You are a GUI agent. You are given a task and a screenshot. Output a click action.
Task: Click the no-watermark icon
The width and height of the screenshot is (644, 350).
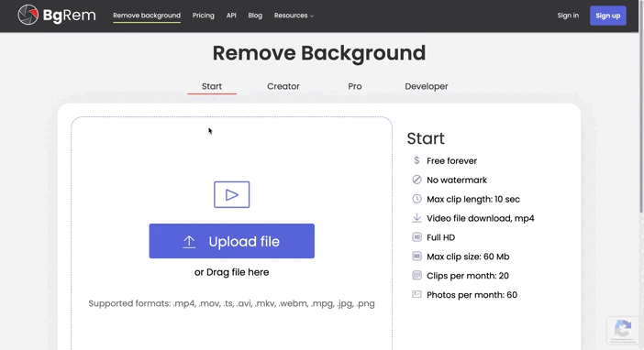click(416, 180)
